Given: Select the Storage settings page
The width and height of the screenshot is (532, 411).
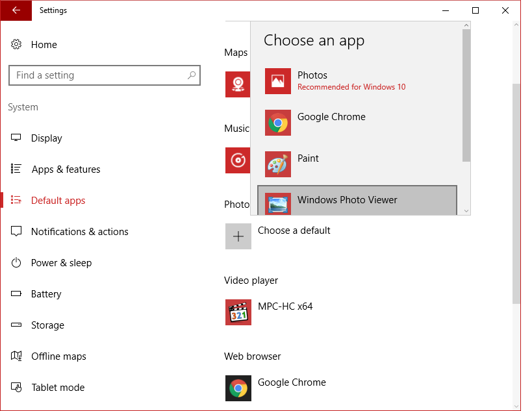Looking at the screenshot, I should [47, 325].
